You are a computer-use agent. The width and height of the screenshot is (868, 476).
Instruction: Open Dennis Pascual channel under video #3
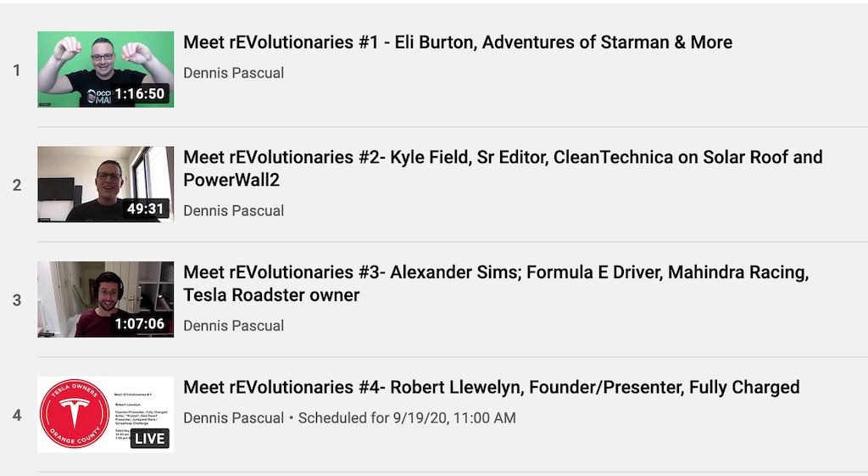pos(234,326)
